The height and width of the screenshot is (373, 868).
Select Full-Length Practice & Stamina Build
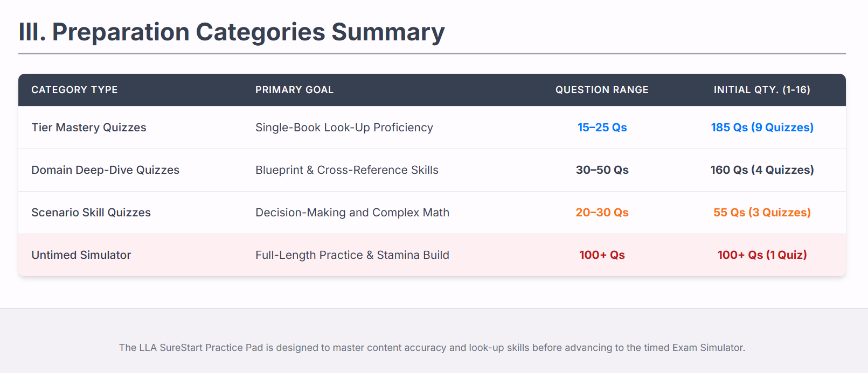coord(352,255)
